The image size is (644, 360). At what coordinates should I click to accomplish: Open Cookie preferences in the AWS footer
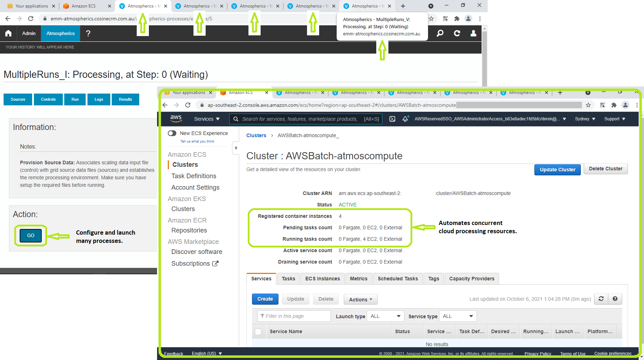point(613,354)
